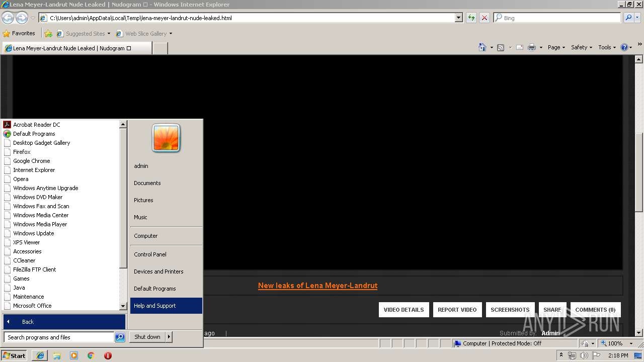Launch Internet Explorer from the taskbar
644x362 pixels.
[x=40, y=355]
